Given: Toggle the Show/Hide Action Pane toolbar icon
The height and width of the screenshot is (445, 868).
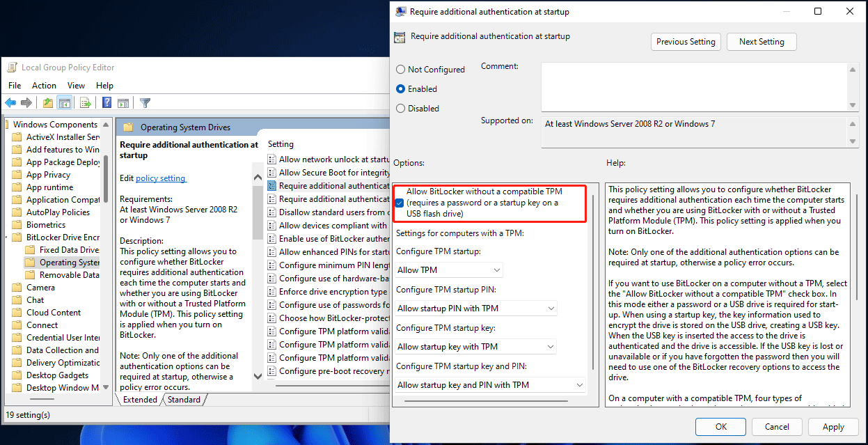Looking at the screenshot, I should point(123,103).
